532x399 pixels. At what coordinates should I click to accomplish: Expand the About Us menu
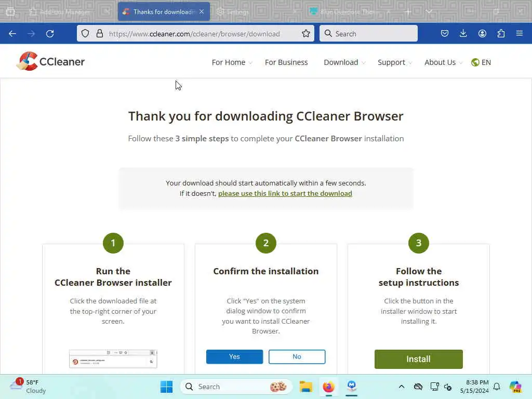coord(444,62)
